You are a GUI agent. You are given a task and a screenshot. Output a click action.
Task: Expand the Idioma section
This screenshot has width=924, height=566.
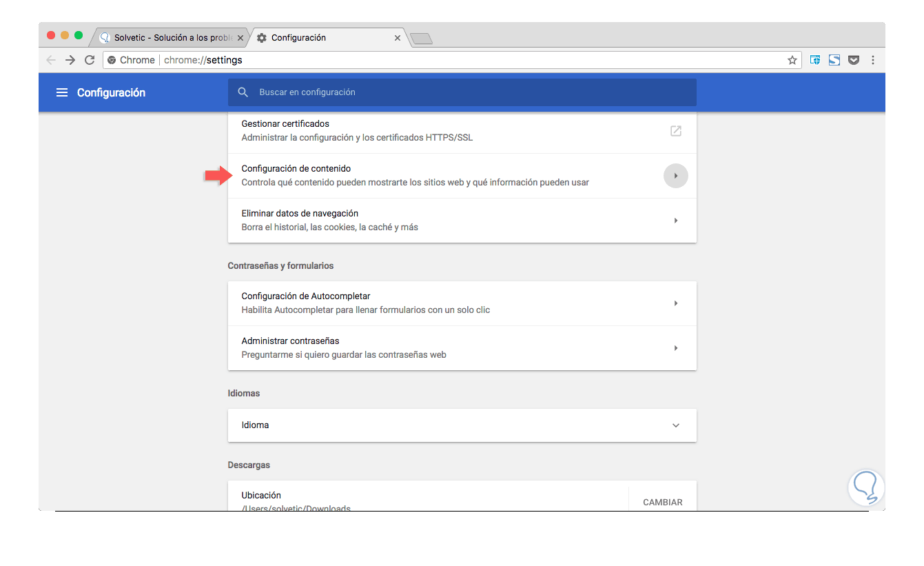676,425
